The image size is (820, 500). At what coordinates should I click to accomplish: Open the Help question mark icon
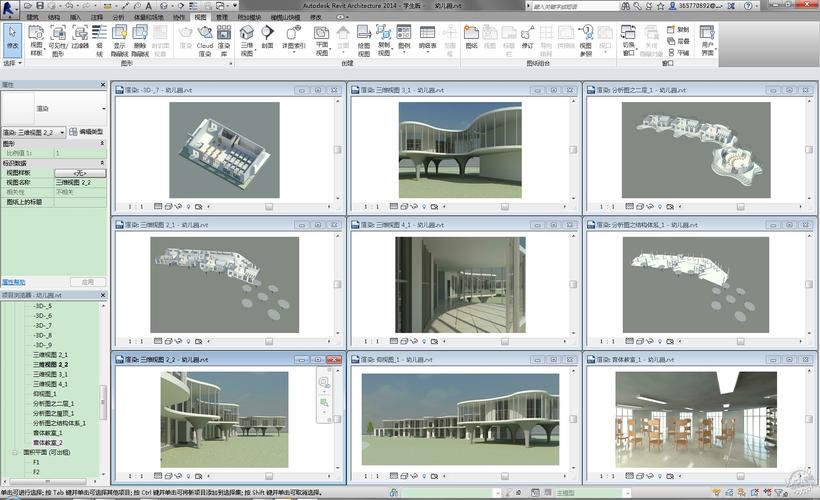point(748,6)
